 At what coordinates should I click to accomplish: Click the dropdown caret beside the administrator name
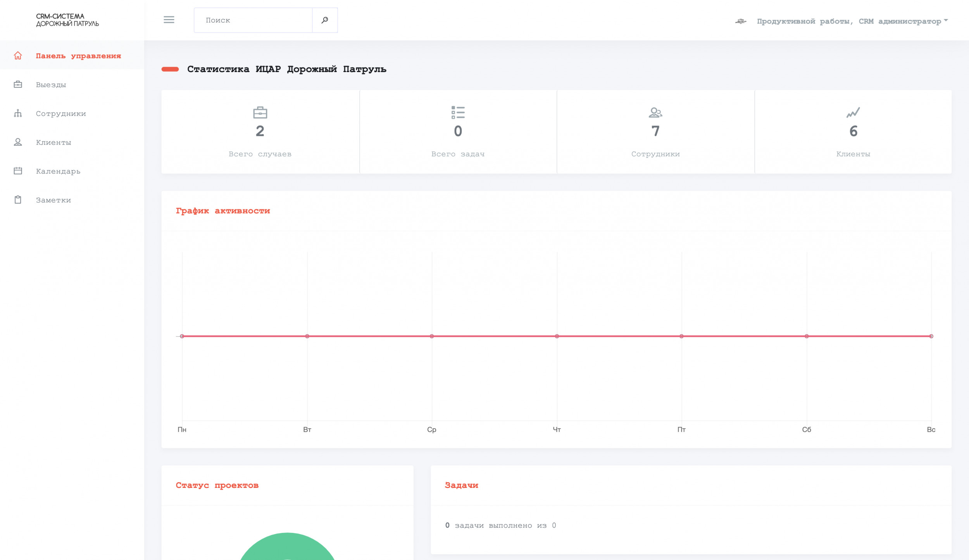(946, 20)
